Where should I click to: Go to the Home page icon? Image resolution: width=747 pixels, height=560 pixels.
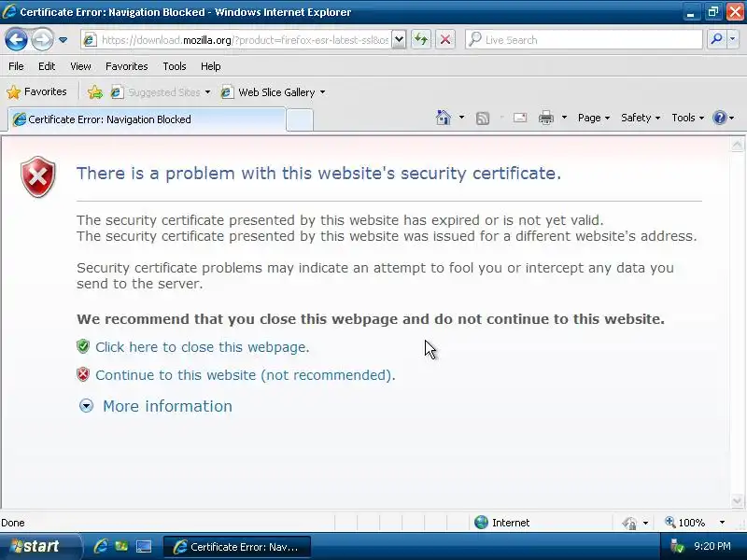point(443,118)
